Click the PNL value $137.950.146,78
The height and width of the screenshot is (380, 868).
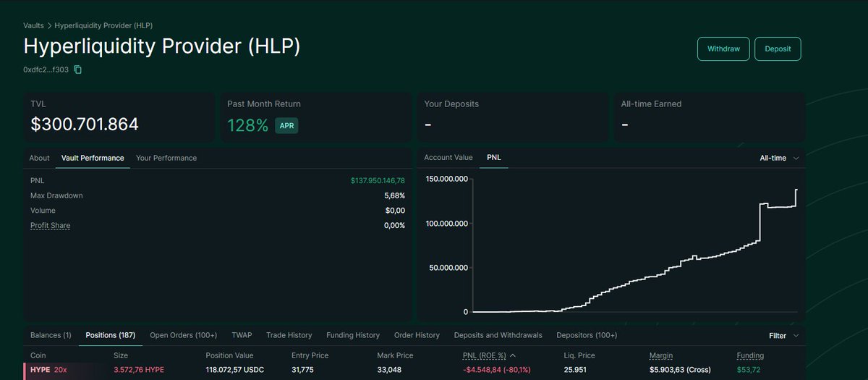coord(378,180)
